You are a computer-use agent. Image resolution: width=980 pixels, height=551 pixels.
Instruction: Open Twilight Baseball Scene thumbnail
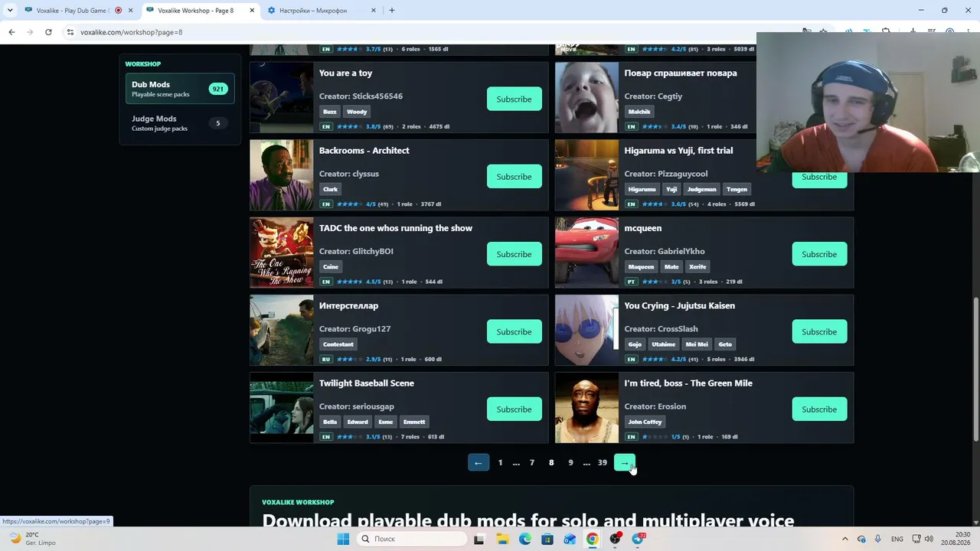[x=282, y=408]
